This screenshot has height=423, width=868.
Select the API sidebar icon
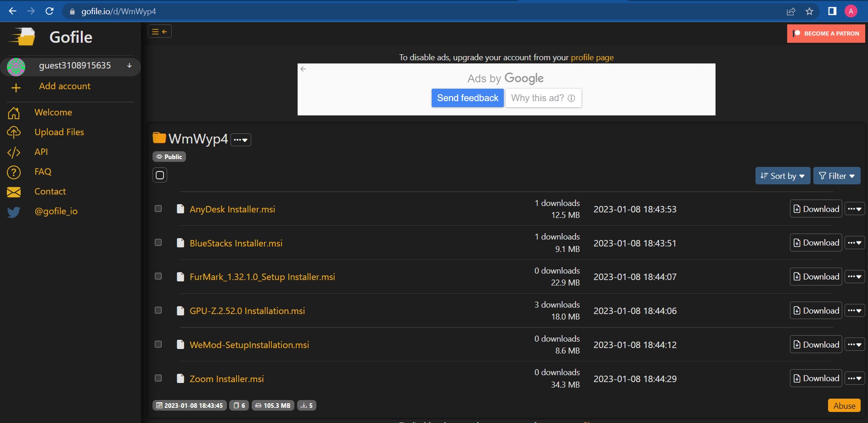pyautogui.click(x=14, y=152)
